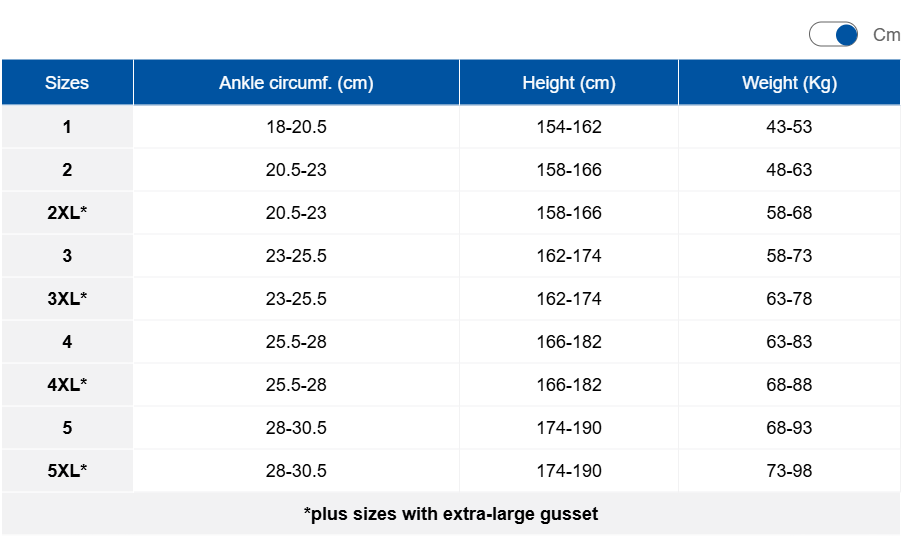Click size 1 row label
The image size is (916, 542).
67,127
